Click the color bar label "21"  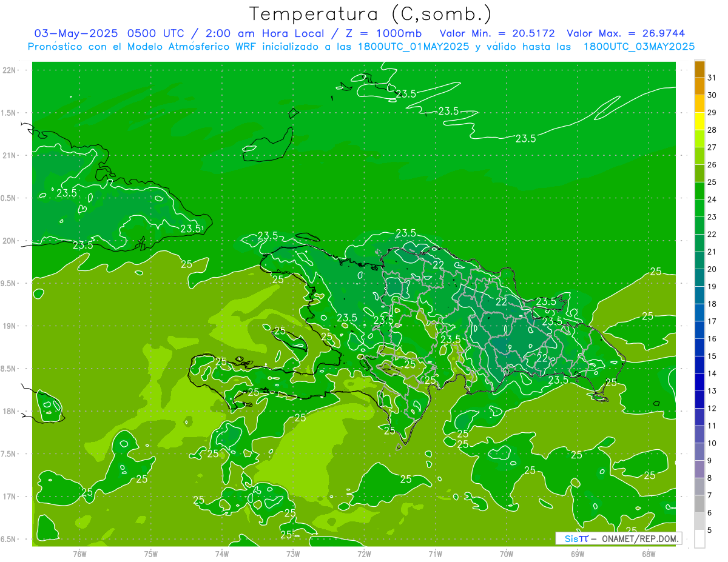(x=712, y=252)
